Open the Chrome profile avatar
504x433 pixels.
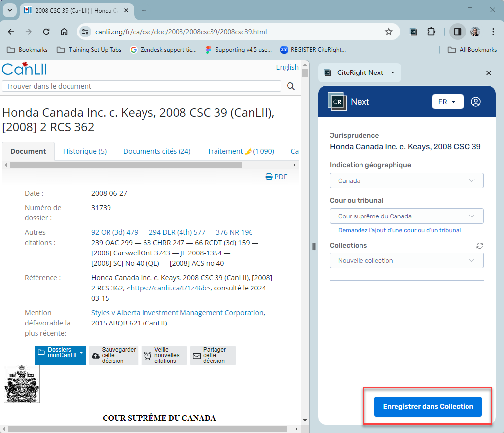[x=475, y=32]
